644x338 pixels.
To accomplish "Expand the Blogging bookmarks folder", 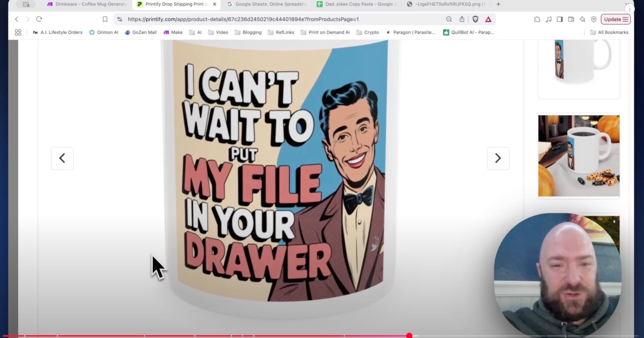I will click(248, 32).
